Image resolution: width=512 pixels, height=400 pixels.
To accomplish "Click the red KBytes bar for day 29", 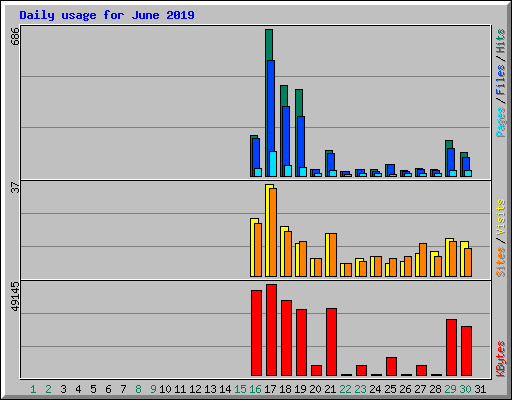I will click(x=451, y=348).
